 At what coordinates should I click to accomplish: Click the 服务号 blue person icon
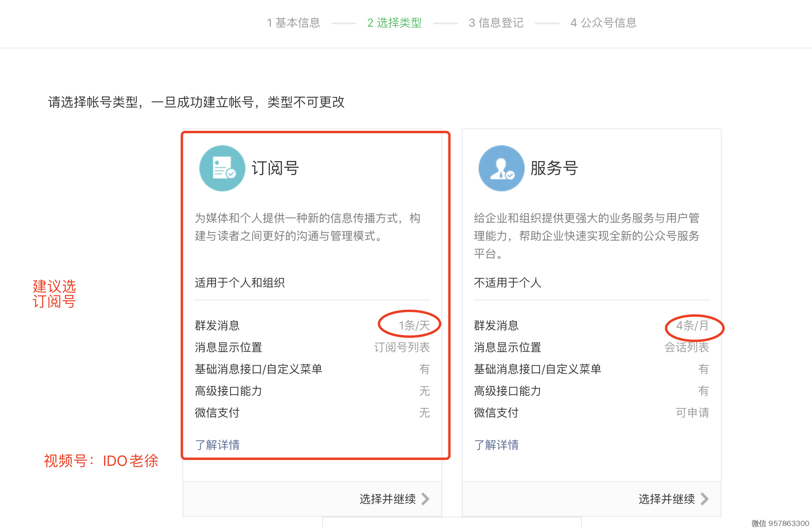[501, 168]
